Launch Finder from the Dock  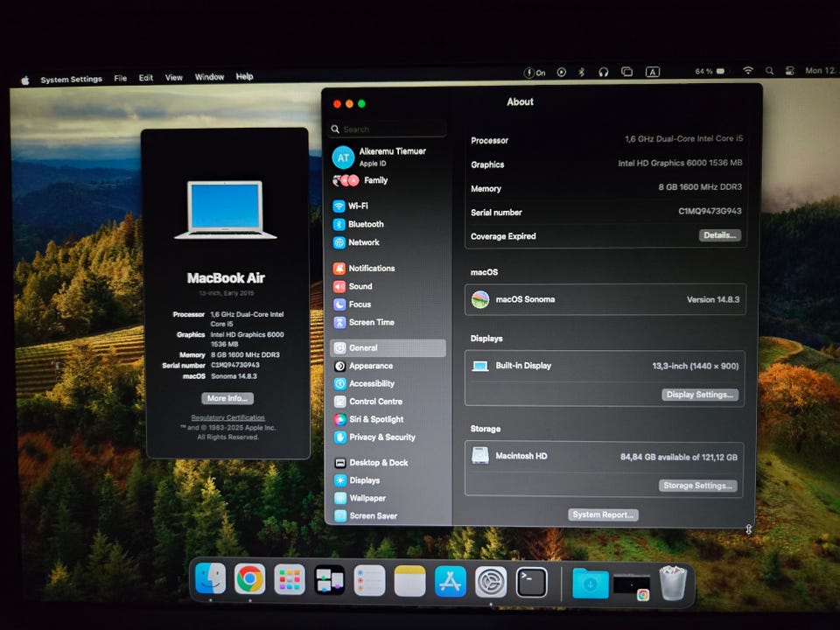click(210, 579)
